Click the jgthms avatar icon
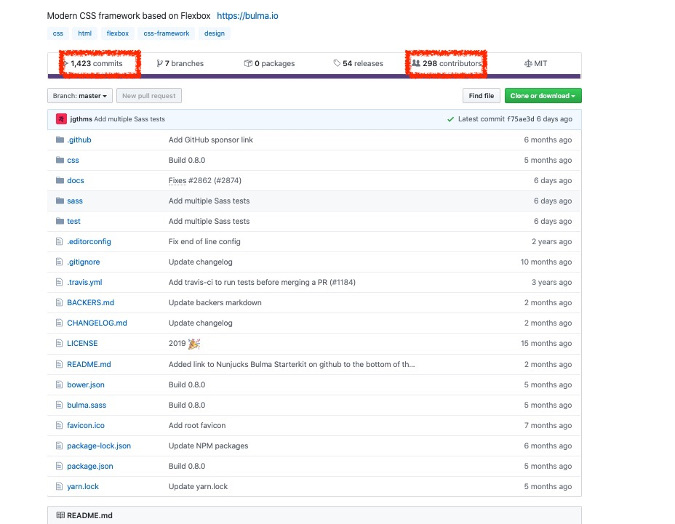The width and height of the screenshot is (675, 524). point(61,118)
